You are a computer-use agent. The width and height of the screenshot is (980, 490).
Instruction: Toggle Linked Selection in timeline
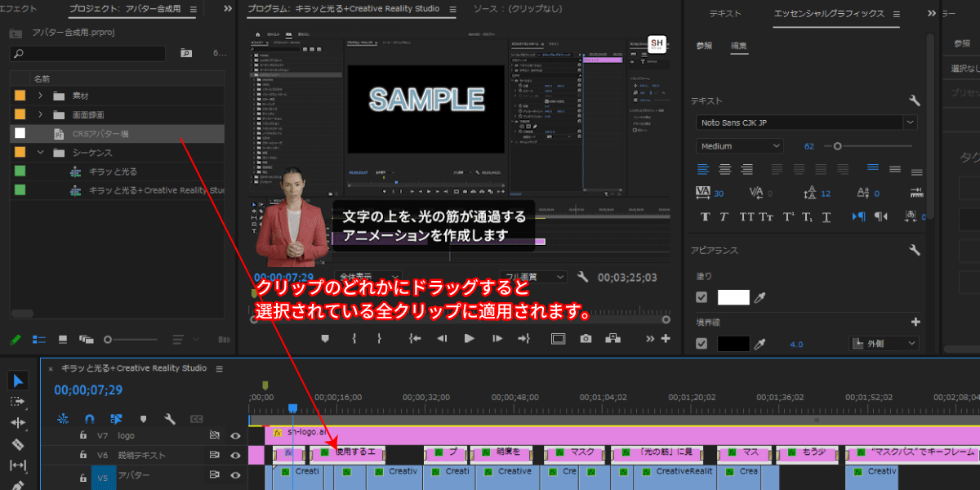click(116, 419)
